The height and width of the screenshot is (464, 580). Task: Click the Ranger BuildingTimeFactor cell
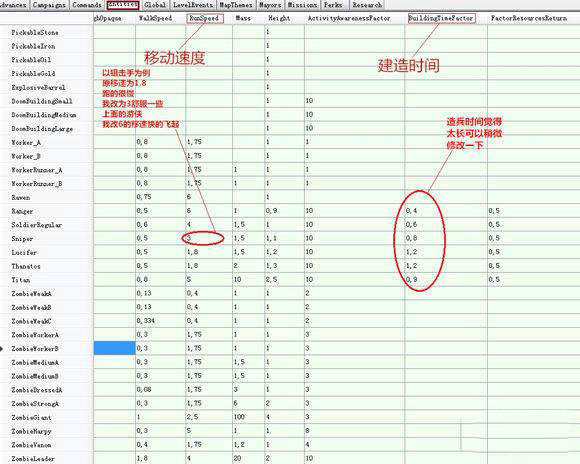tap(446, 211)
